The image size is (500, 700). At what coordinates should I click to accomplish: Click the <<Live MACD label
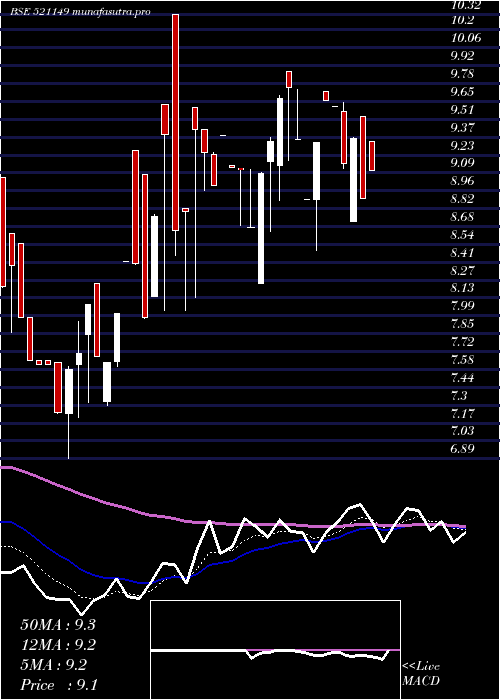(421, 674)
